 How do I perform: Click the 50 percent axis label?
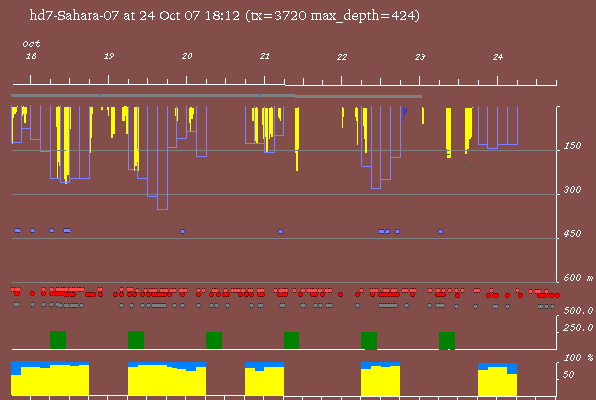click(568, 375)
